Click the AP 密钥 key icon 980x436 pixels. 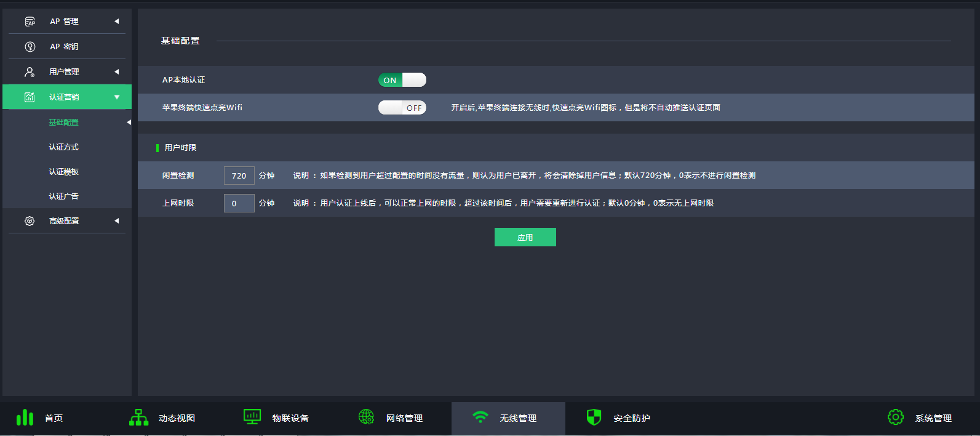pyautogui.click(x=30, y=47)
